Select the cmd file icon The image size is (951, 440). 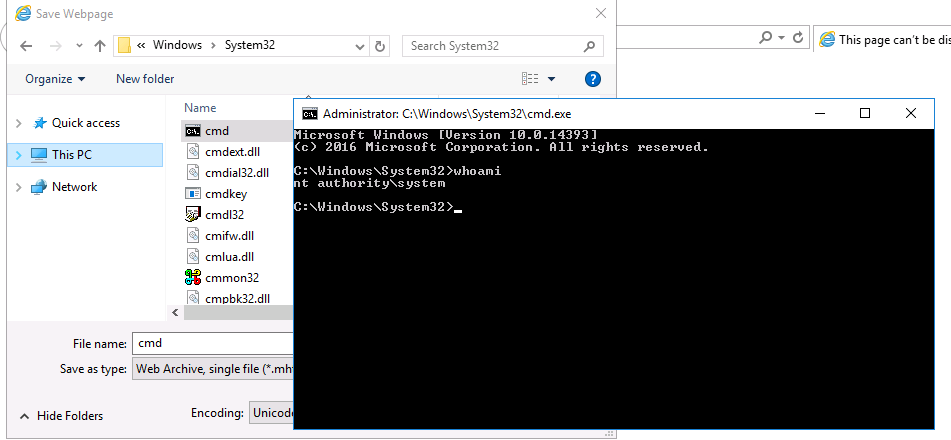tap(192, 131)
